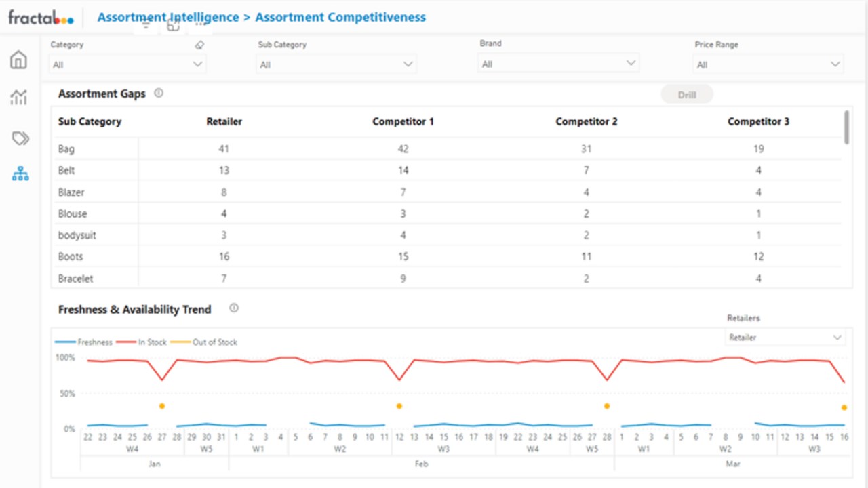Viewport: 868px width, 488px height.
Task: Click the Jan W5 week label
Action: pos(206,449)
